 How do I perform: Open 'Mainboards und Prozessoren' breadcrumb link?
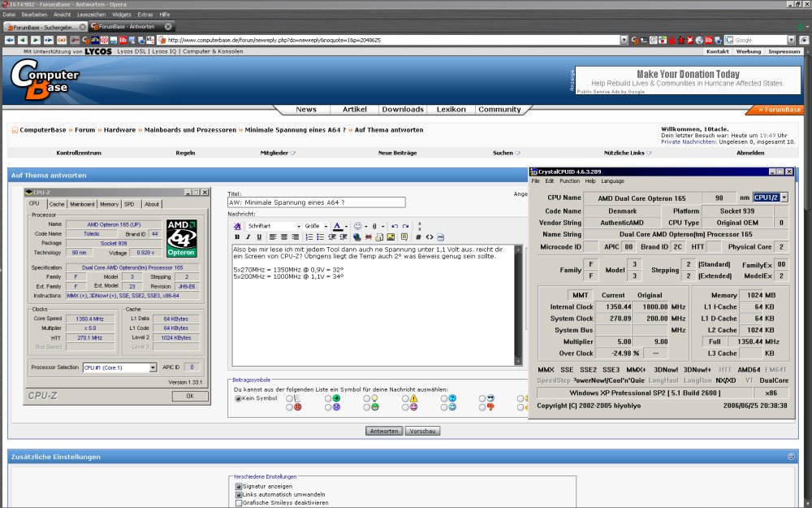[190, 130]
